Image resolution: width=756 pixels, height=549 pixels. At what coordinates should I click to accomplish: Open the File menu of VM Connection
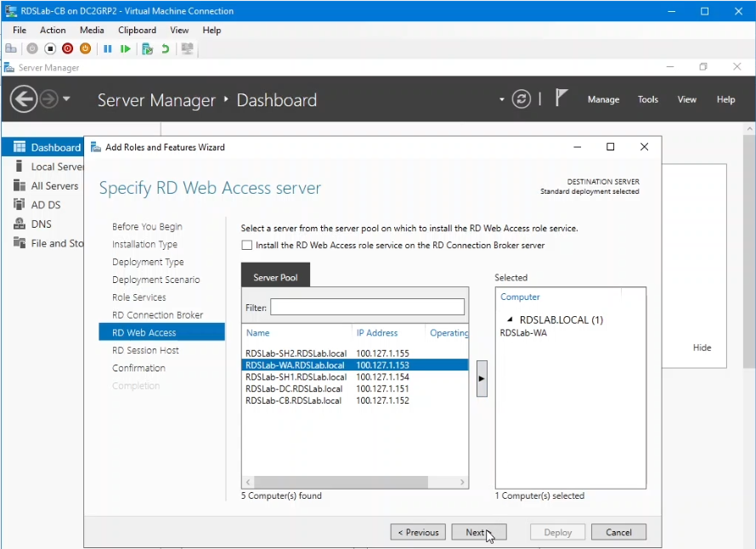click(20, 31)
